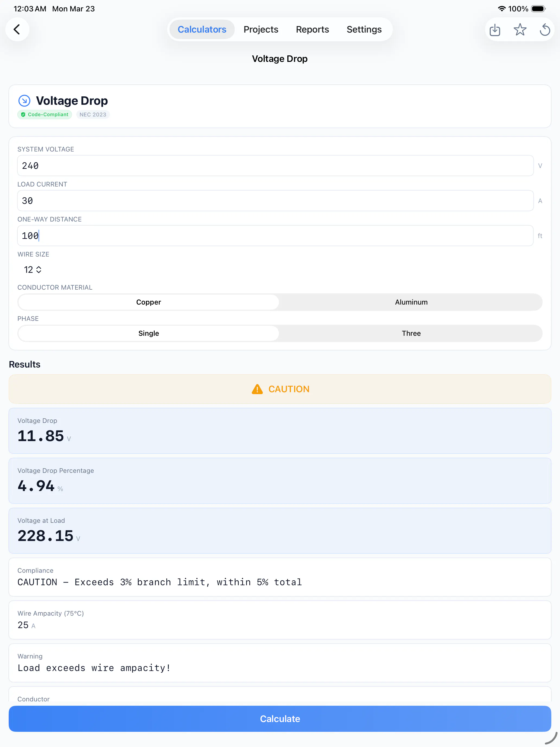Edit the System Voltage field showing 240

point(275,166)
